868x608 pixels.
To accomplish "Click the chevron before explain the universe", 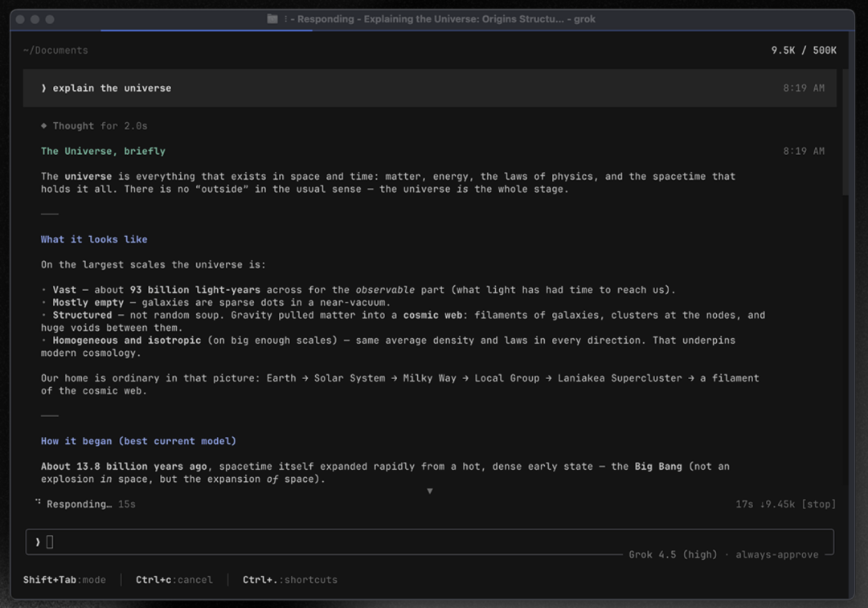I will (43, 88).
